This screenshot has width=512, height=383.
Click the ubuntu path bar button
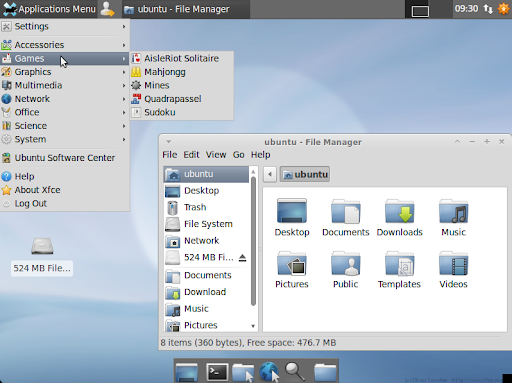tap(305, 174)
